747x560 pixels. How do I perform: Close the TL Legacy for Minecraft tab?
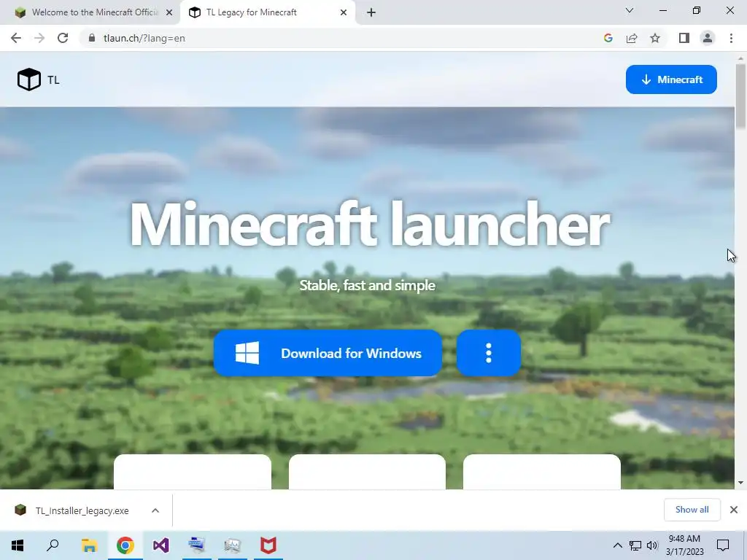(x=344, y=12)
